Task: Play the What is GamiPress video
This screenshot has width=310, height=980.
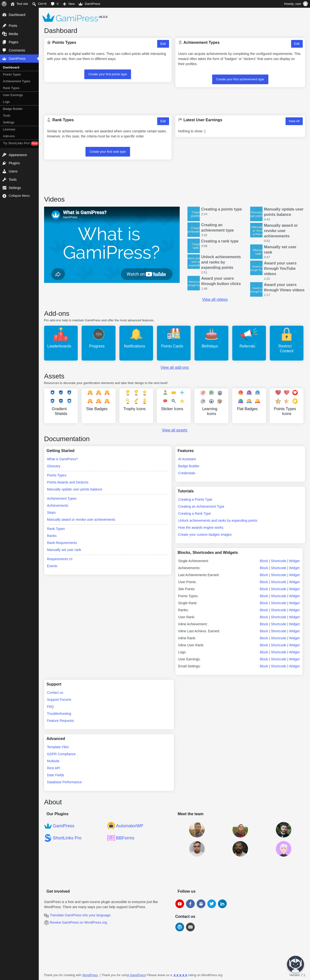Action: coord(112,245)
